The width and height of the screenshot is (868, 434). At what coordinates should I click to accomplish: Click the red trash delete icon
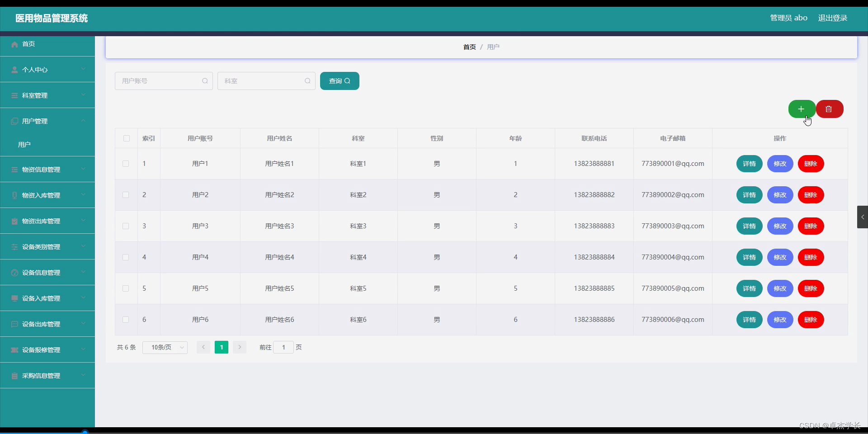coord(829,109)
